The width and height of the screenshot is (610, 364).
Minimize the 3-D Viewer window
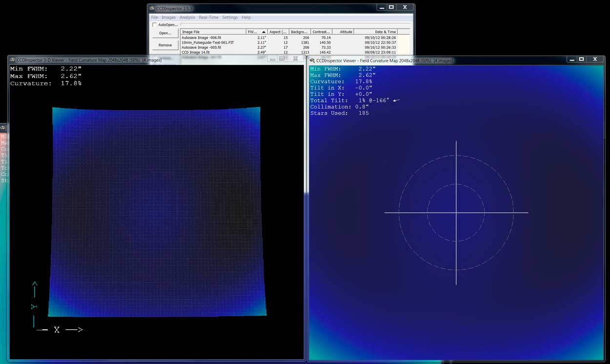[272, 59]
